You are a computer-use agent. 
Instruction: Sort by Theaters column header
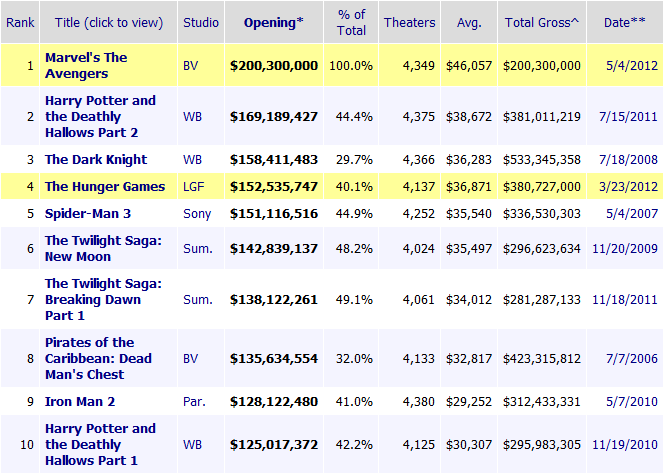(x=409, y=22)
